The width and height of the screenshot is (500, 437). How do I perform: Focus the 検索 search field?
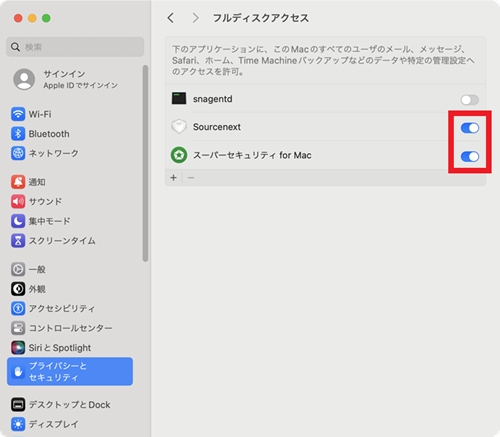point(75,47)
